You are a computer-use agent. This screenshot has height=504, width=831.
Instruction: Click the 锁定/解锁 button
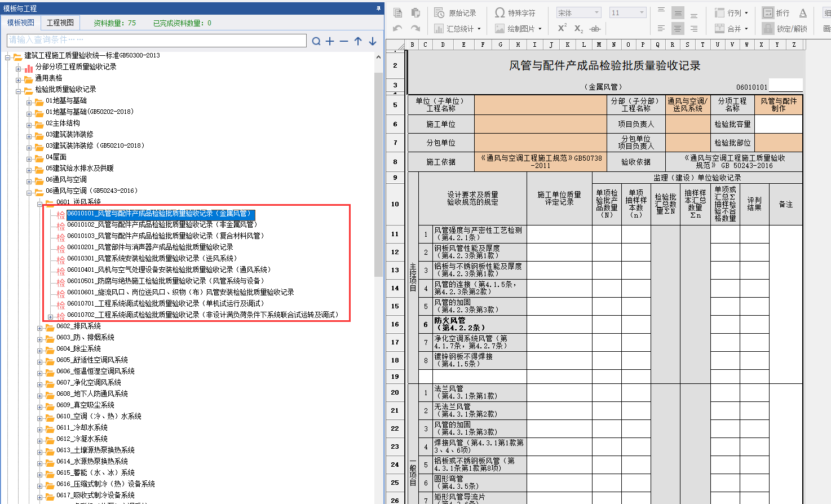(x=785, y=29)
